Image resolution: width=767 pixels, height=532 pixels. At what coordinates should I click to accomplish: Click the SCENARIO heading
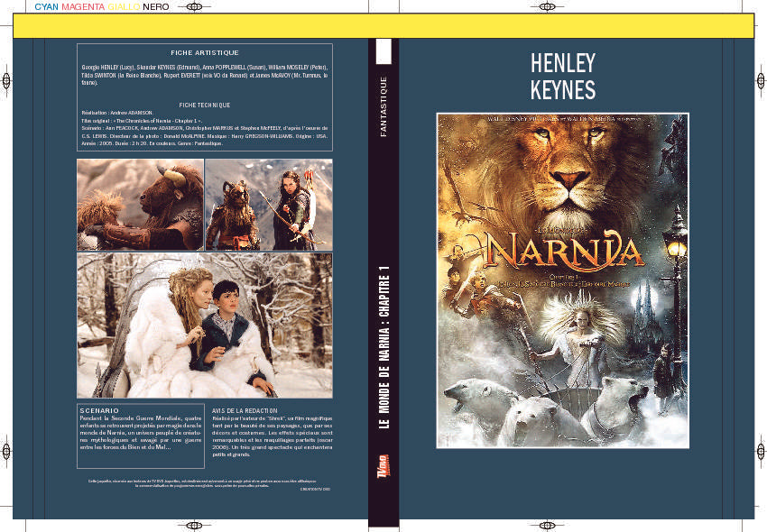point(99,411)
